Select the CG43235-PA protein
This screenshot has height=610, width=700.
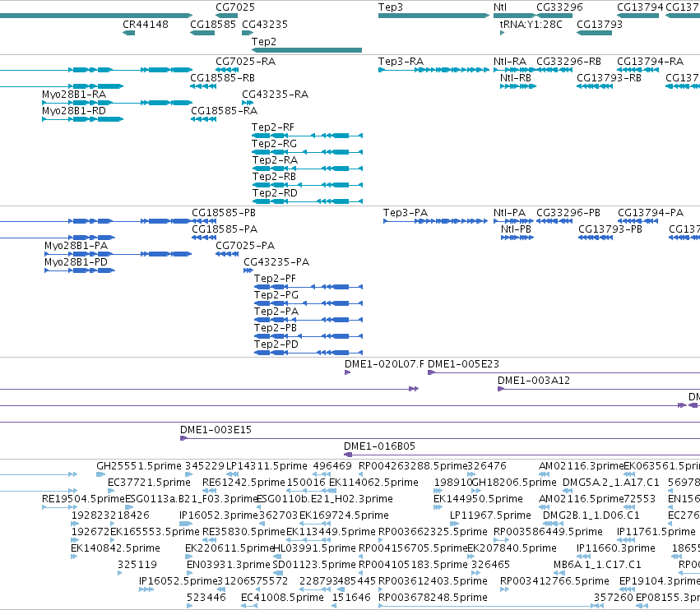248,270
